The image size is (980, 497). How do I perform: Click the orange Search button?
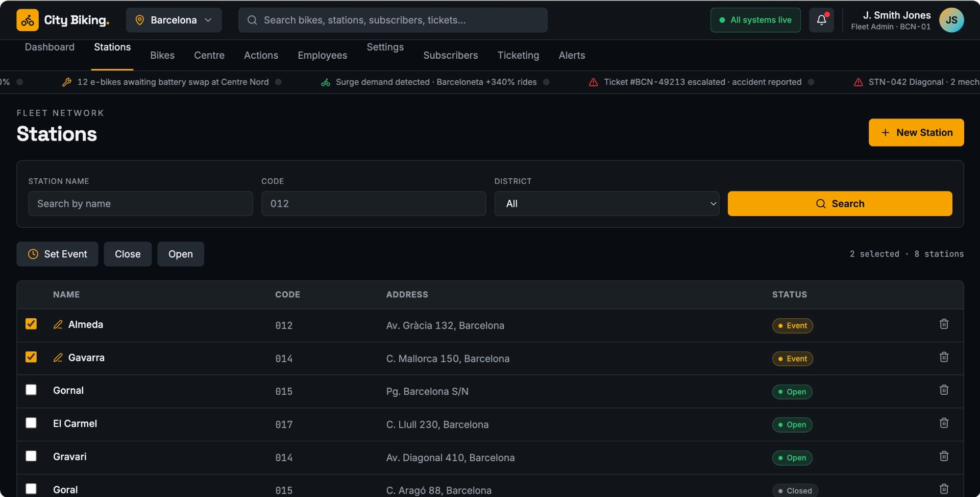[840, 204]
